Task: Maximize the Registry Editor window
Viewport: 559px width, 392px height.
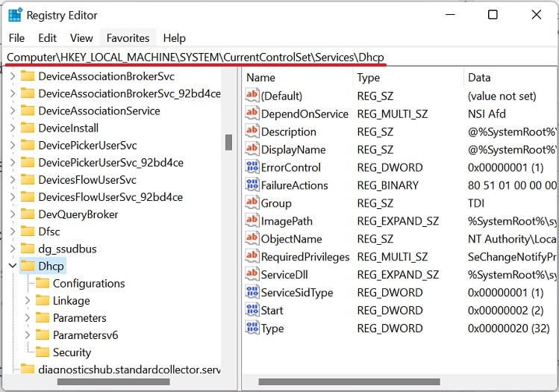Action: click(493, 15)
